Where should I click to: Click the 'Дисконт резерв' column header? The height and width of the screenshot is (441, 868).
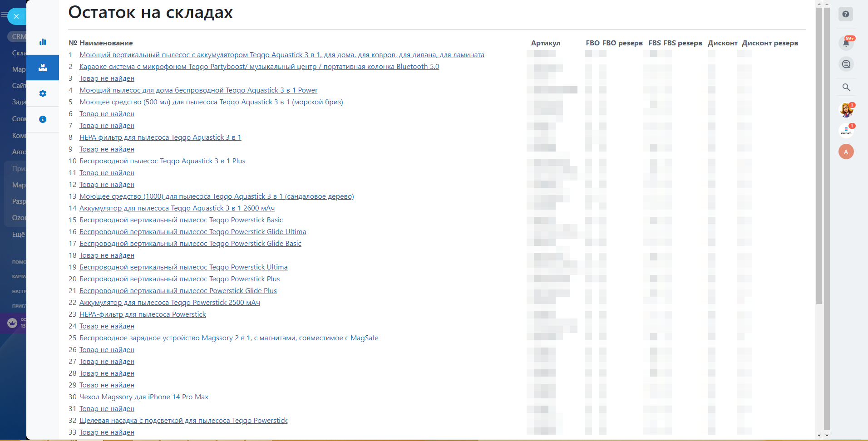point(770,43)
